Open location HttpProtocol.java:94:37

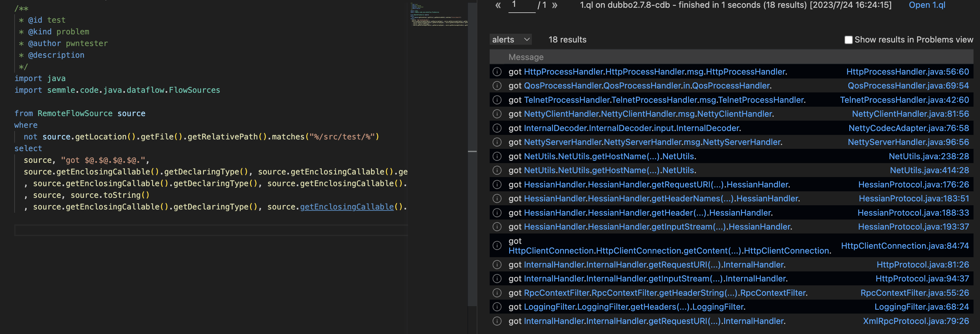point(922,279)
